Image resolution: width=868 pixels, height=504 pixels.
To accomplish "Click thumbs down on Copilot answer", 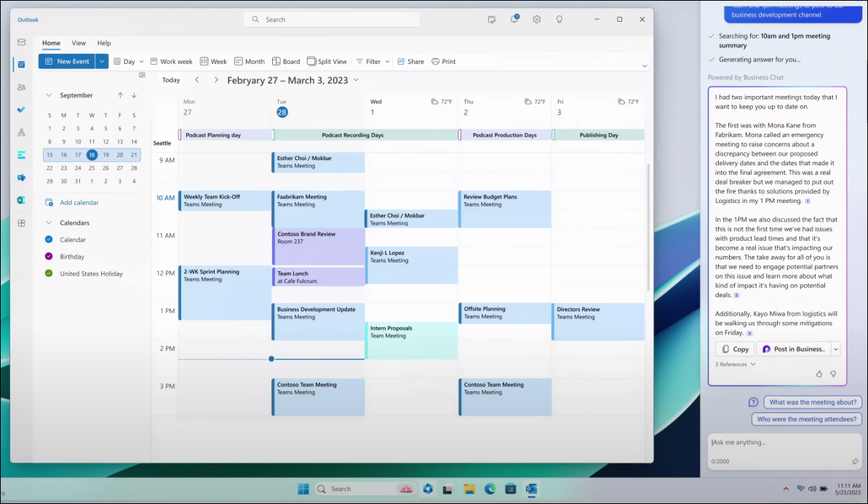I will 833,374.
